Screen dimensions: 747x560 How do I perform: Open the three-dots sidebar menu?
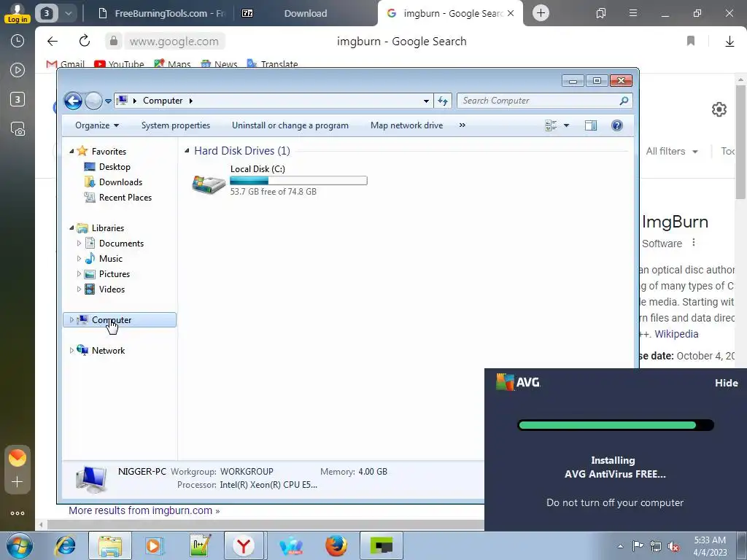(18, 513)
